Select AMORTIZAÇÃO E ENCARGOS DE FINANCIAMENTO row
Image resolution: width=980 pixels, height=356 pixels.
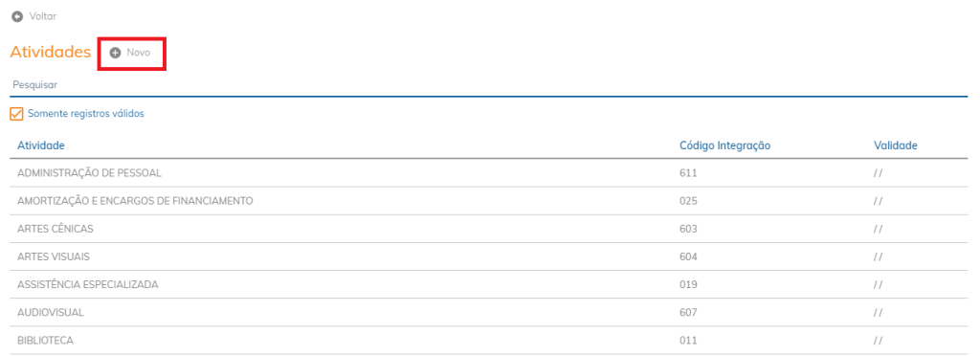[489, 201]
